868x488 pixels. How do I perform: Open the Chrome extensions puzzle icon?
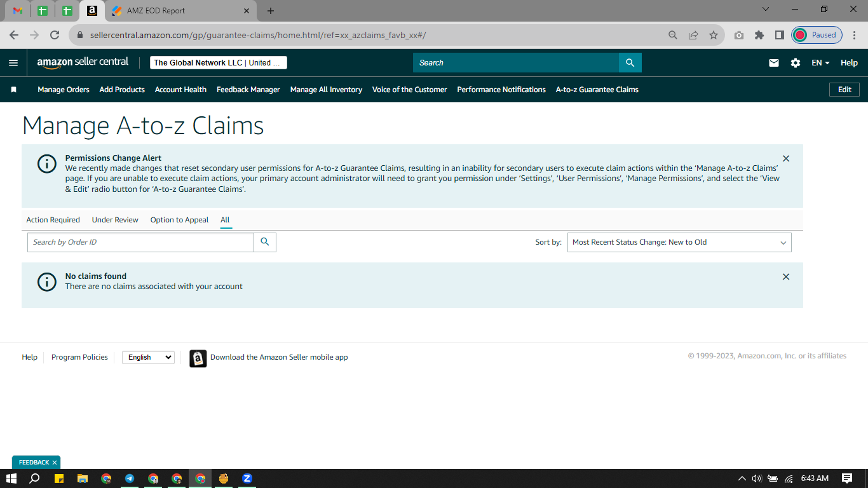(759, 35)
